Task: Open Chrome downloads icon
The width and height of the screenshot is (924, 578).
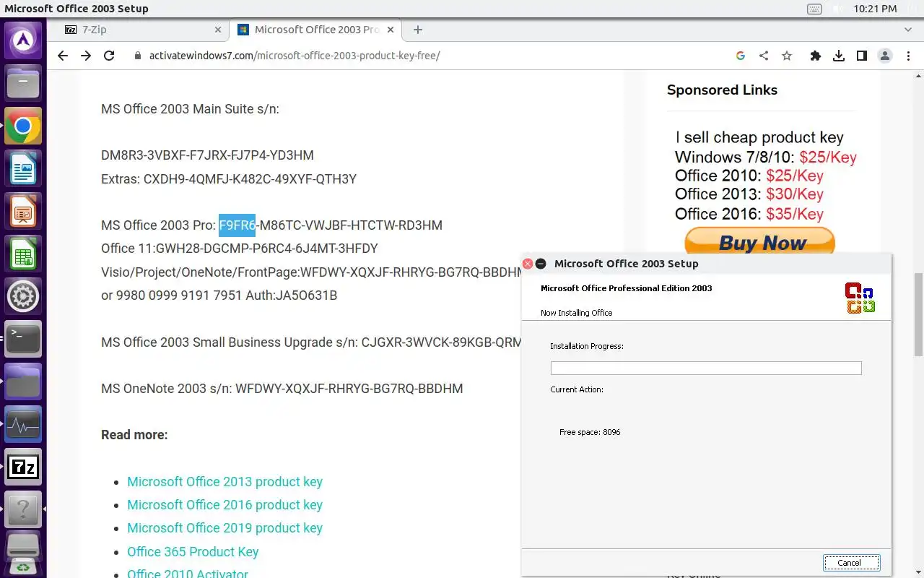Action: point(839,56)
